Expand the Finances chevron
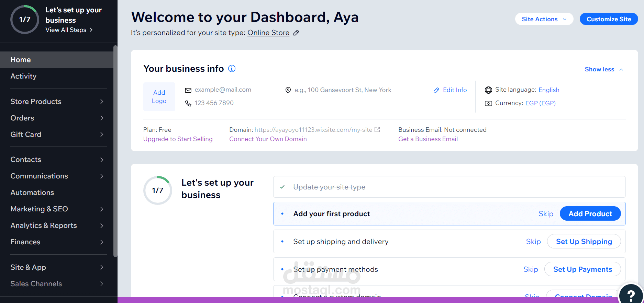Screen dimensions: 644x303 (102, 242)
